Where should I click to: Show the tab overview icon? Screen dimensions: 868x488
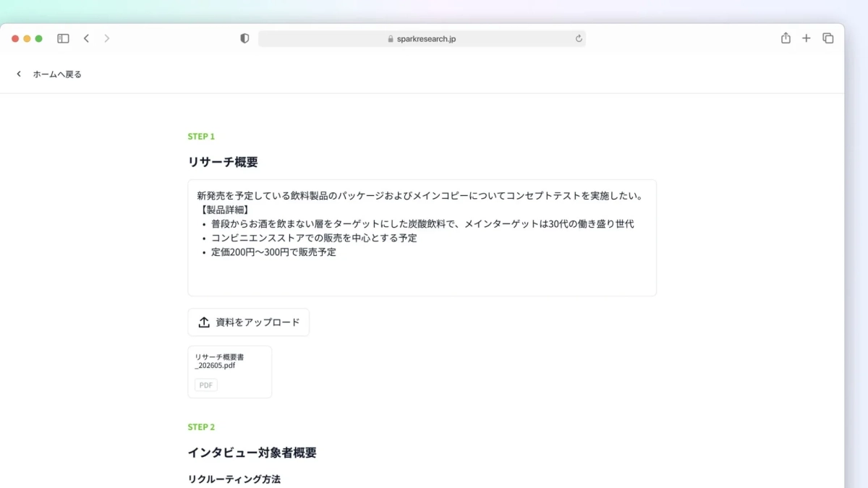tap(828, 38)
